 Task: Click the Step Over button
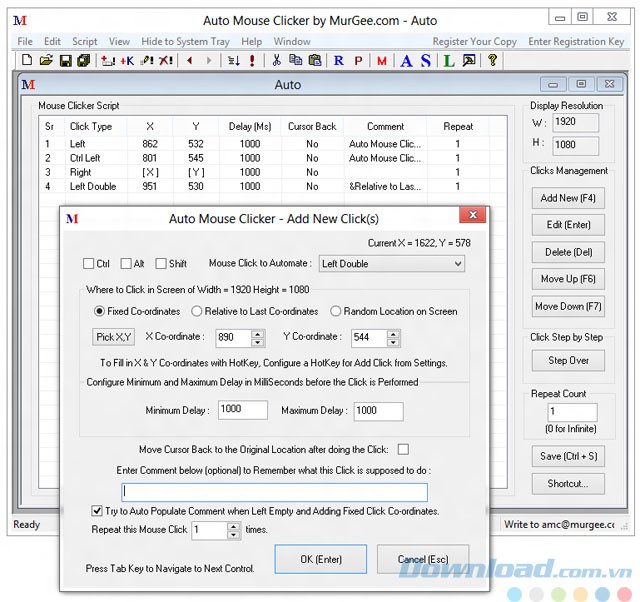(568, 360)
